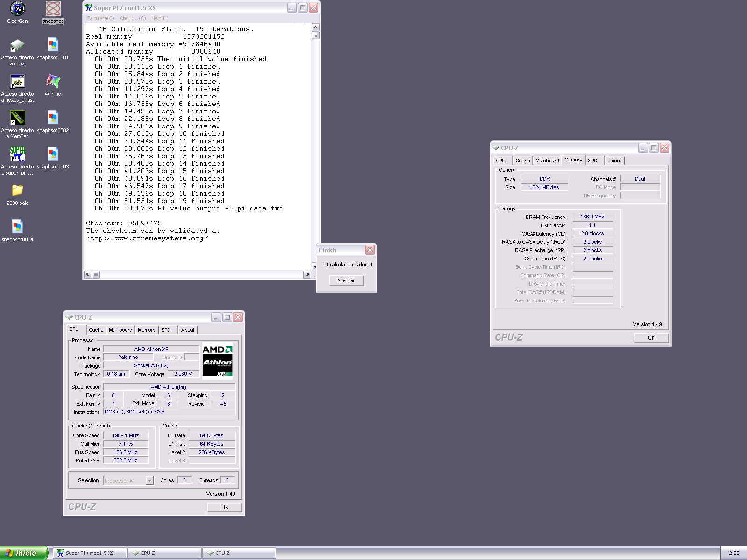Click the Super PI title bar icon
This screenshot has height=560, width=747.
pyautogui.click(x=89, y=7)
